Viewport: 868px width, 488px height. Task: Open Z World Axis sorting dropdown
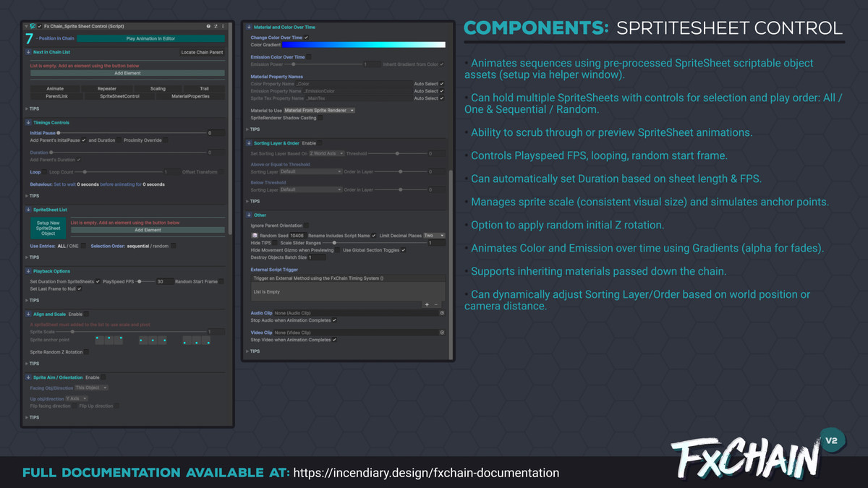click(x=326, y=153)
